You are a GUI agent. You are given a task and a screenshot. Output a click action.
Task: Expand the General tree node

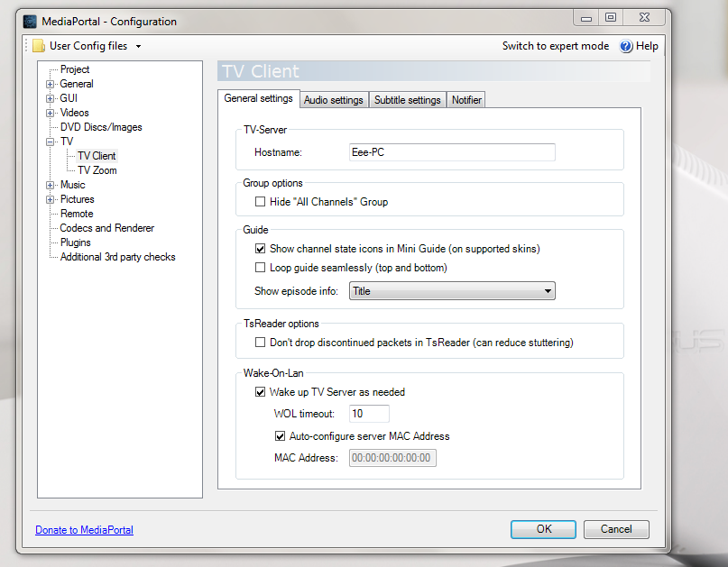coord(50,84)
